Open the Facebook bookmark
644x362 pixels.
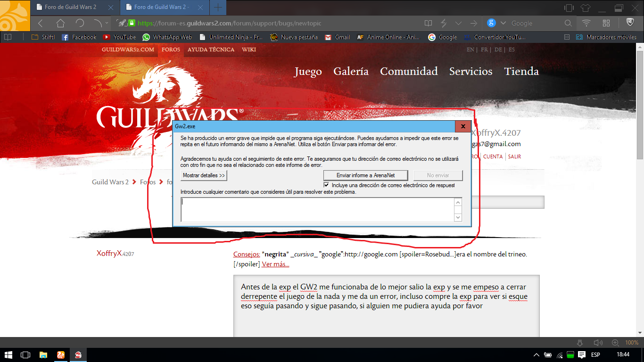pyautogui.click(x=79, y=37)
